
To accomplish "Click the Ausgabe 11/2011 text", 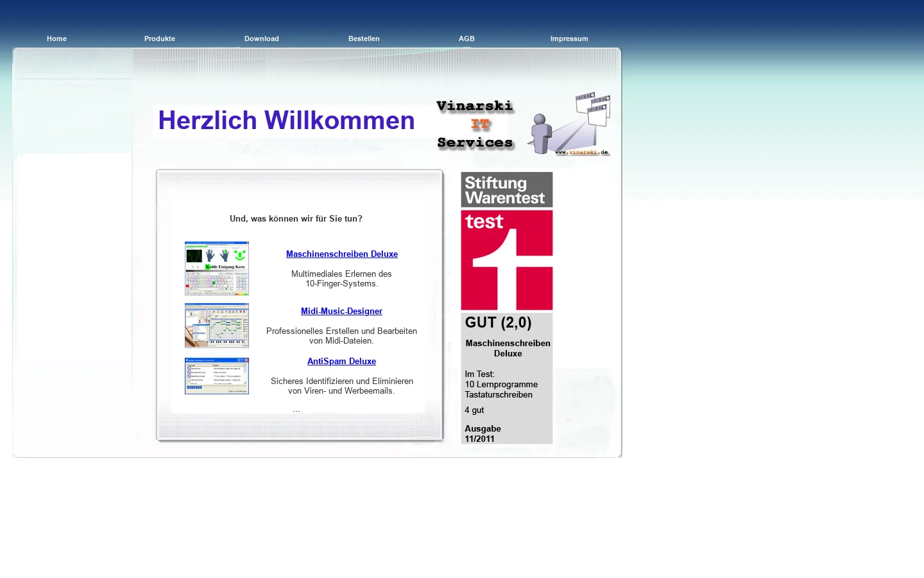I will 483,434.
